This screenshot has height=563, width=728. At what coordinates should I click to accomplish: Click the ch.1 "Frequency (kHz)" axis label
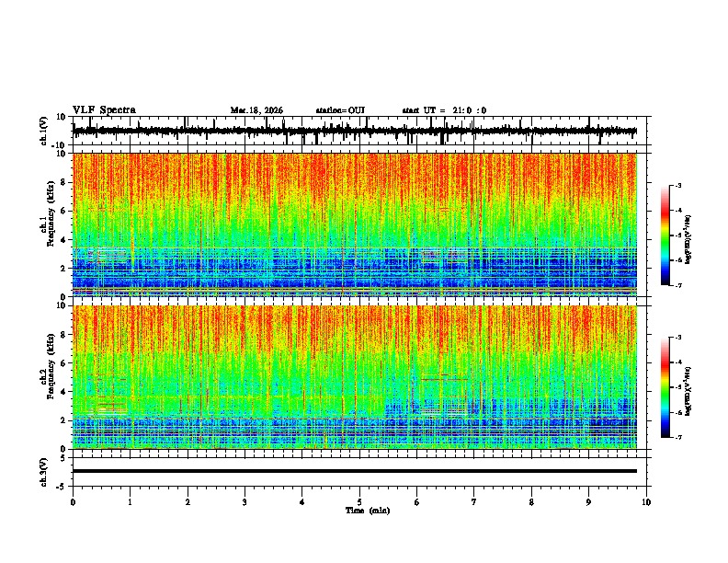51,213
